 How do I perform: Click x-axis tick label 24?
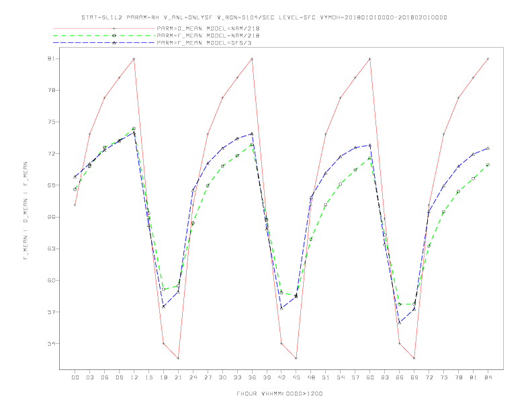point(193,377)
